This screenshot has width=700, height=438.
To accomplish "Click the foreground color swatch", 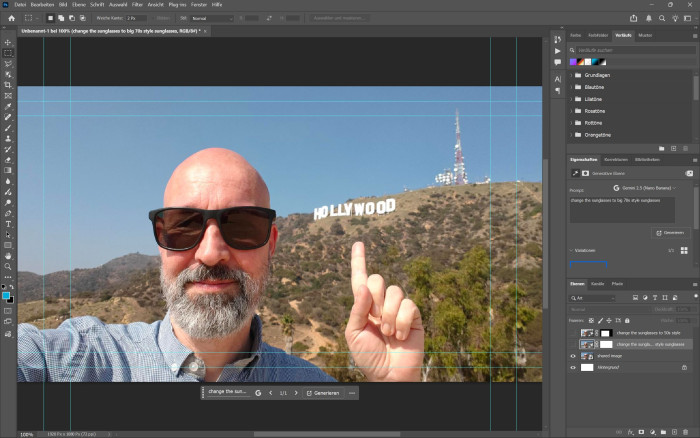I will coord(6,295).
